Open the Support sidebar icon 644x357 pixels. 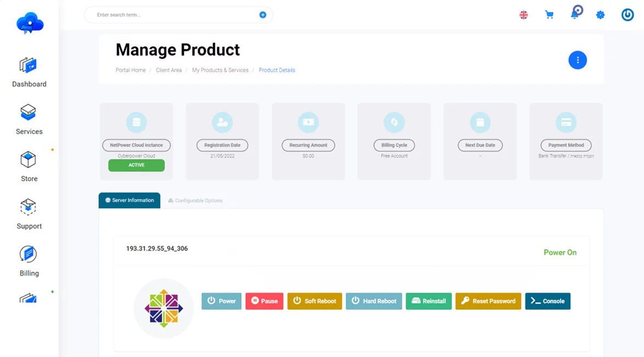click(29, 207)
